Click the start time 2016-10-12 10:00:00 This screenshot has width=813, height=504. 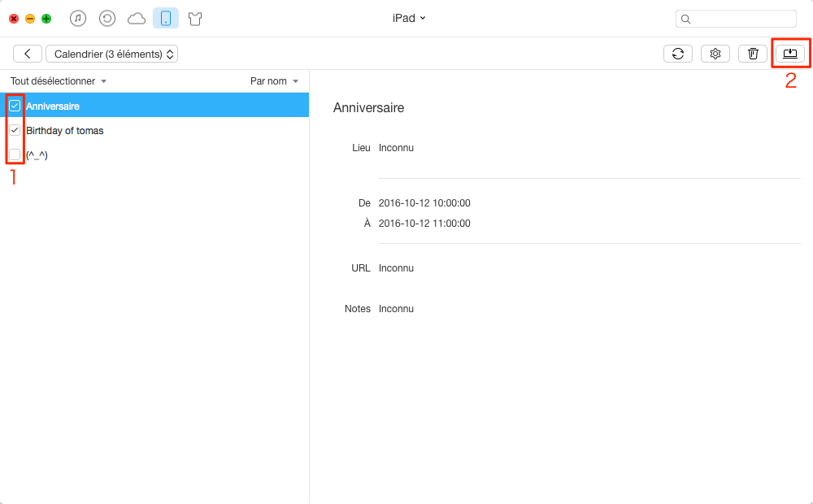[424, 202]
